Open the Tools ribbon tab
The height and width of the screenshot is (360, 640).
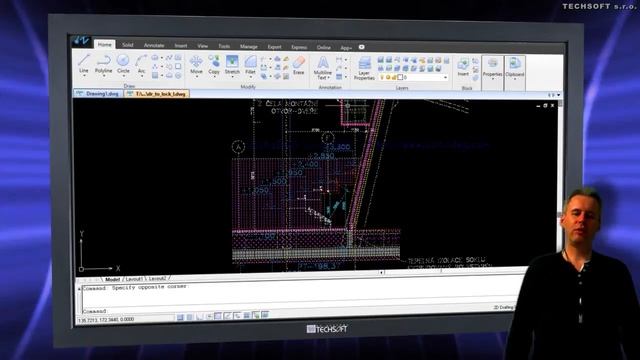pos(224,47)
